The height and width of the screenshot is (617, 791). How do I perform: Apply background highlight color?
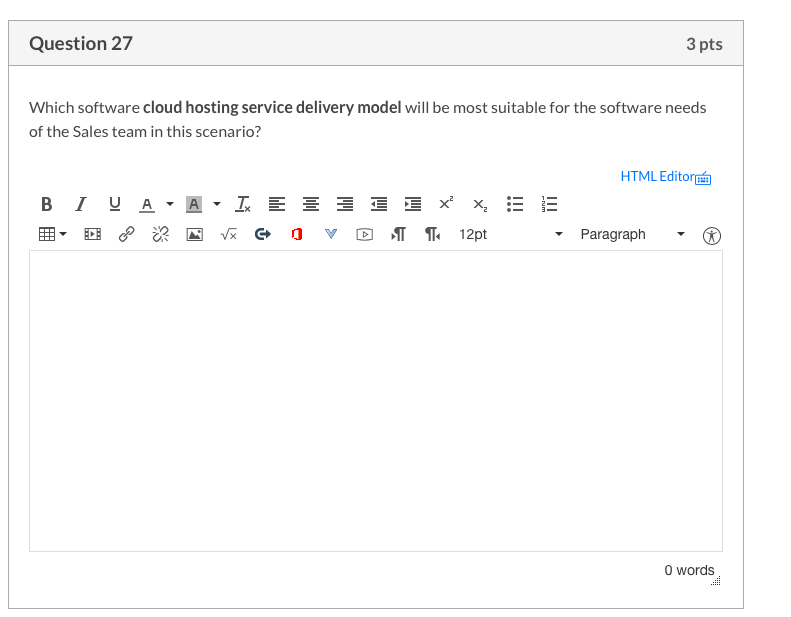pyautogui.click(x=194, y=204)
